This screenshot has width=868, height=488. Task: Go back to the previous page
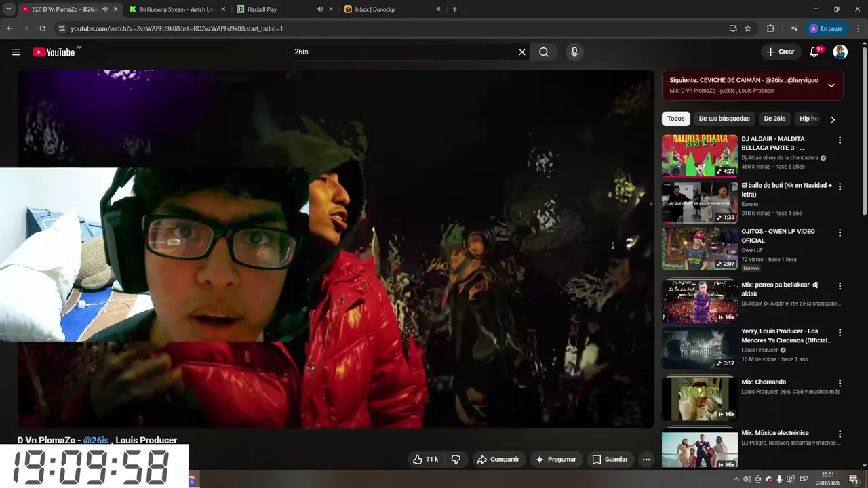pos(9,28)
